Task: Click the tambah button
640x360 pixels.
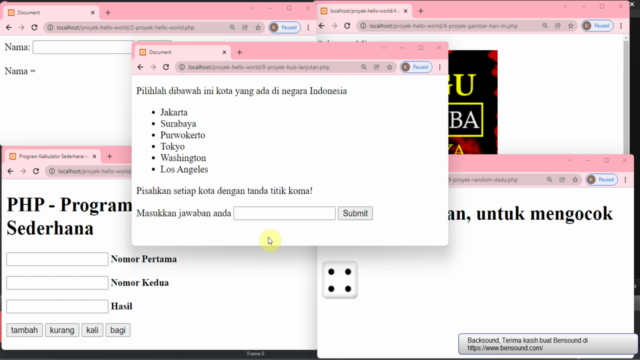Action: [24, 330]
